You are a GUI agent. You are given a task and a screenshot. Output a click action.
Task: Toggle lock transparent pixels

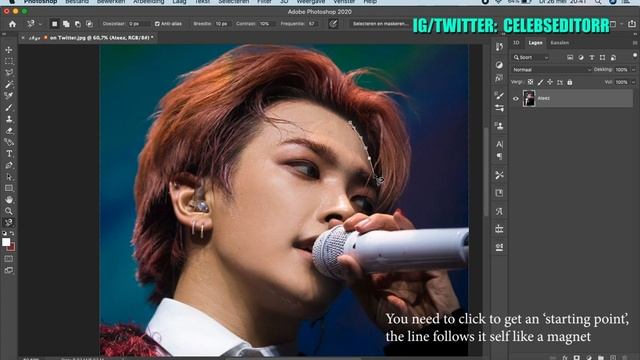[530, 82]
